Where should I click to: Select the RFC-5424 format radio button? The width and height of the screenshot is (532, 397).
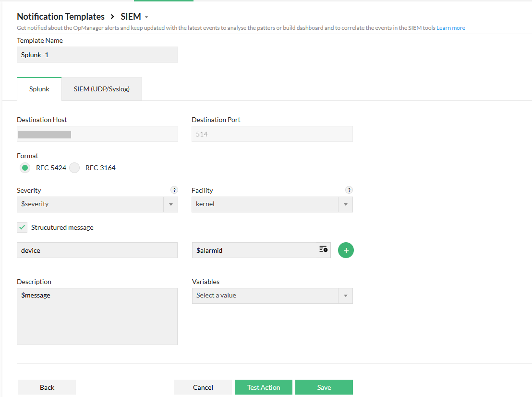click(x=24, y=167)
